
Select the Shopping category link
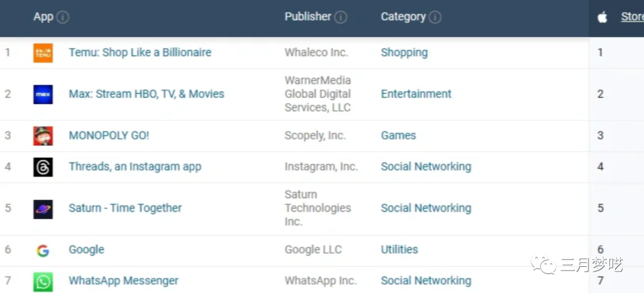(x=404, y=52)
